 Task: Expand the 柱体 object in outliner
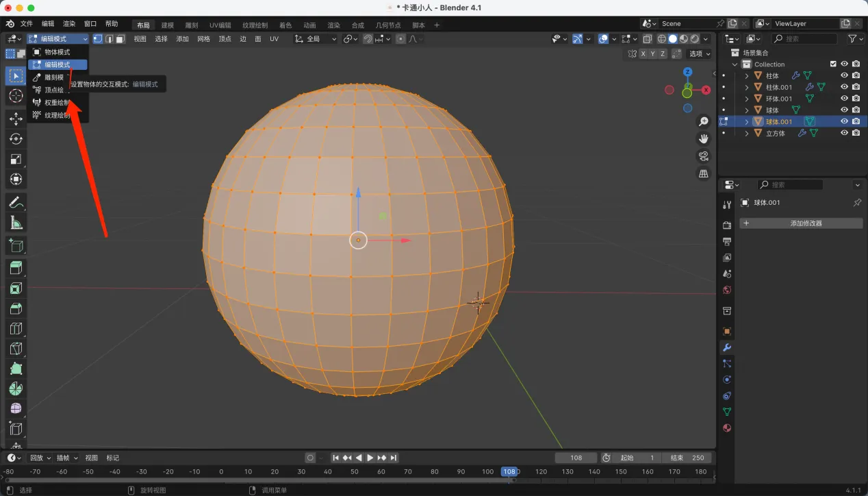coord(747,76)
